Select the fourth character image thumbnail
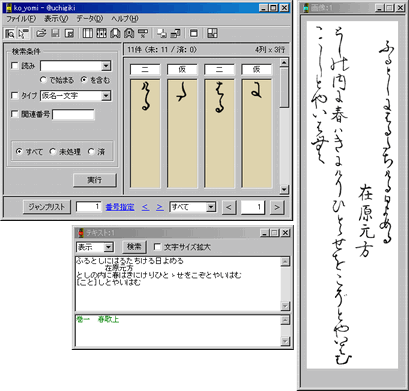409x391 pixels. point(257,133)
